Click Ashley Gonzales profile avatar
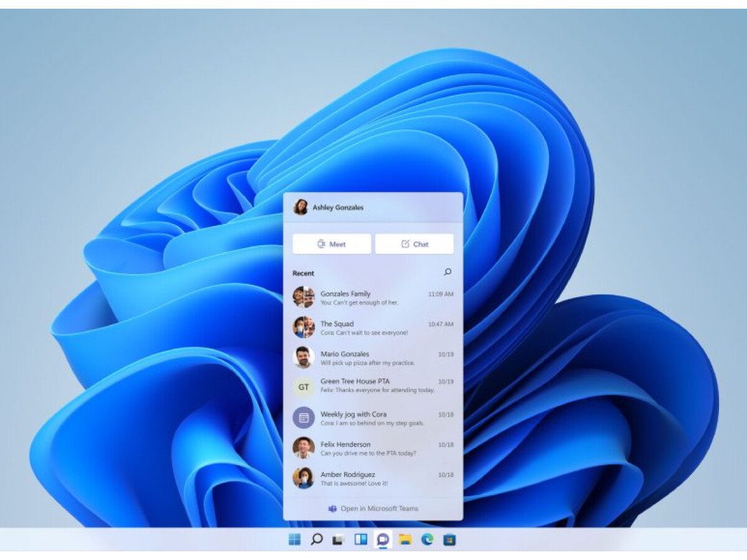This screenshot has width=747, height=560. (x=301, y=207)
